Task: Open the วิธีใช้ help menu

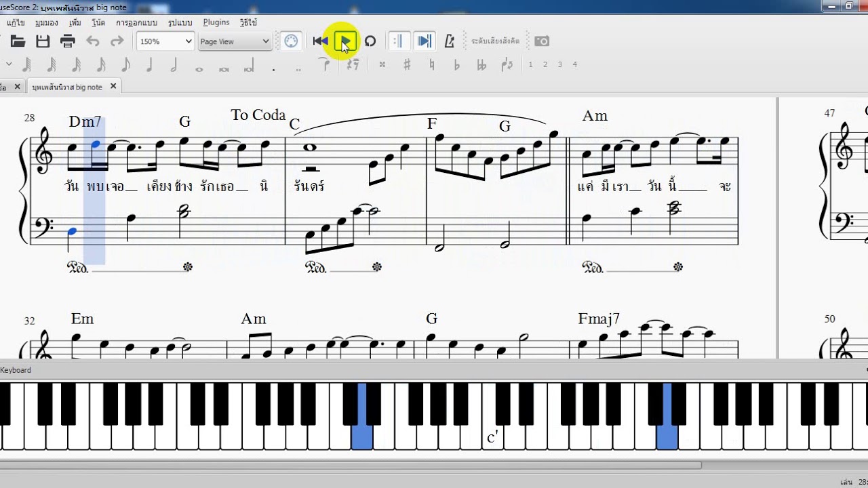Action: (x=248, y=22)
